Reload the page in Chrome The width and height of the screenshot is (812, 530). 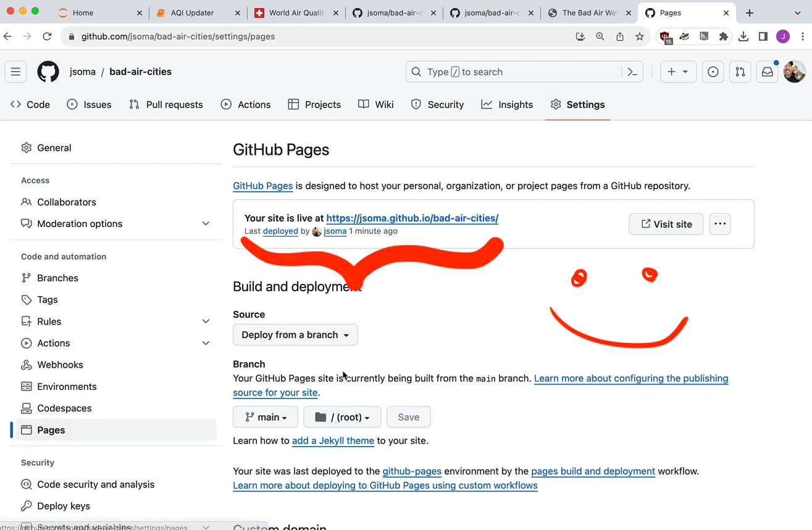[x=47, y=36]
